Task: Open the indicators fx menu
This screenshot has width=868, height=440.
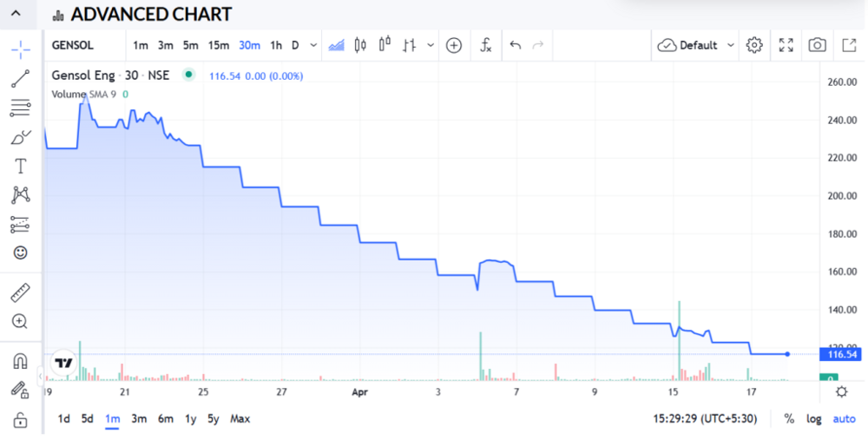Action: [x=486, y=45]
